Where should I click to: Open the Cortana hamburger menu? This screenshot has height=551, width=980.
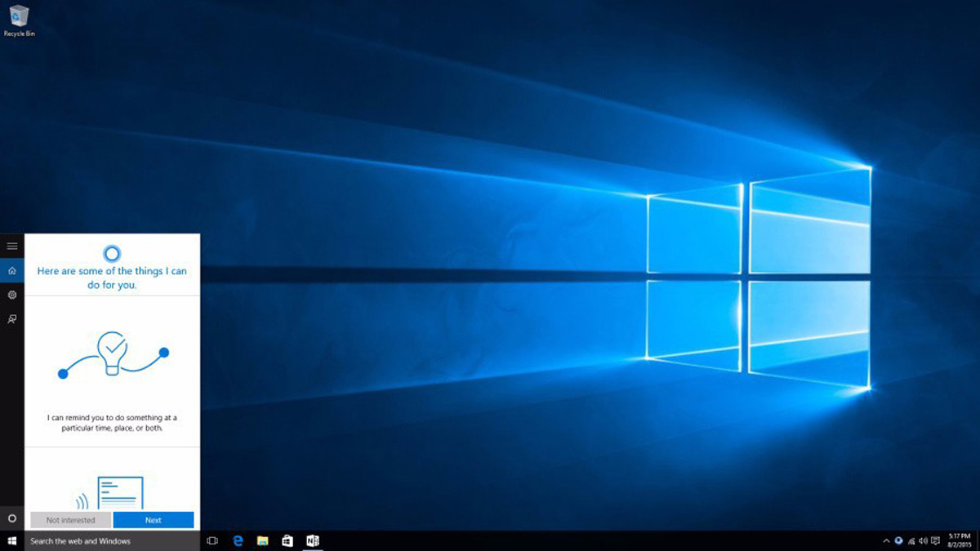tap(12, 246)
